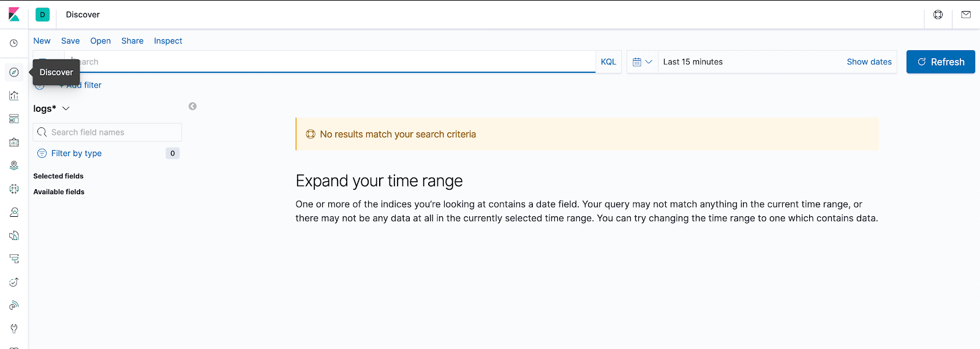The image size is (980, 349).
Task: Click the Show dates link
Action: (869, 62)
